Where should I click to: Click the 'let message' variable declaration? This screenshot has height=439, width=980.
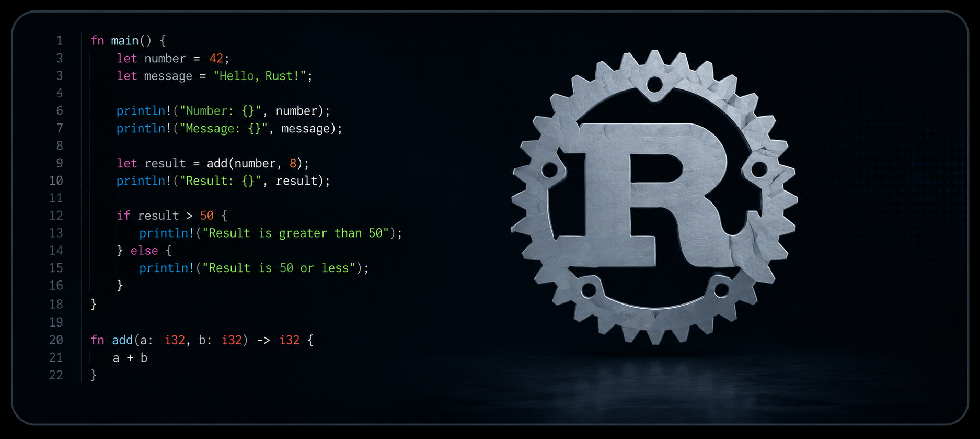pyautogui.click(x=155, y=76)
